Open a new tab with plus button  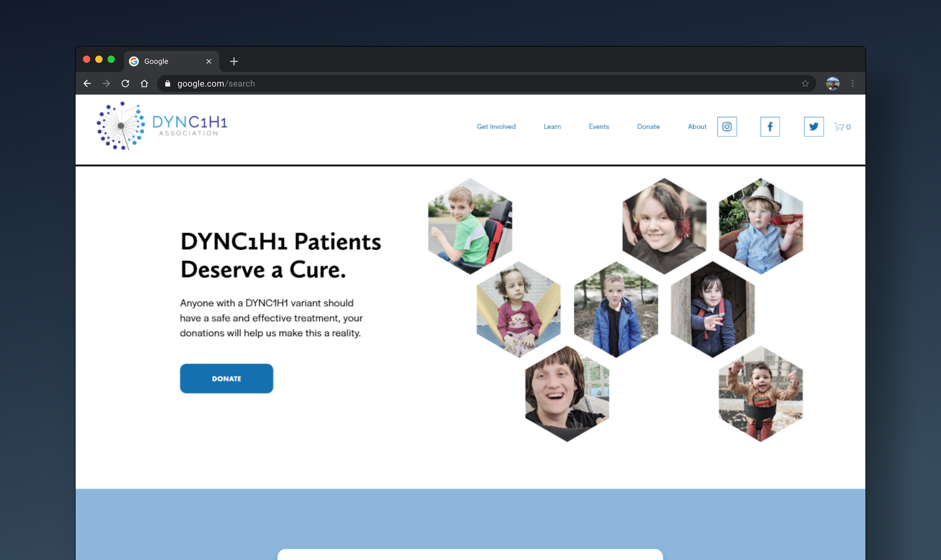click(x=234, y=61)
